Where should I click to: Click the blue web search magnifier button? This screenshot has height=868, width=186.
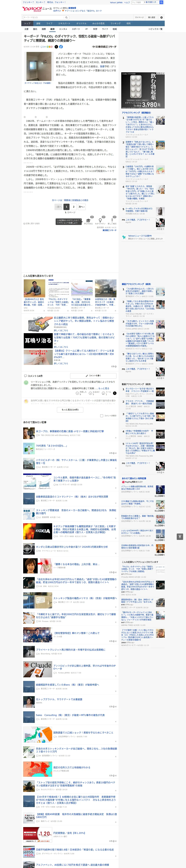(161, 2)
